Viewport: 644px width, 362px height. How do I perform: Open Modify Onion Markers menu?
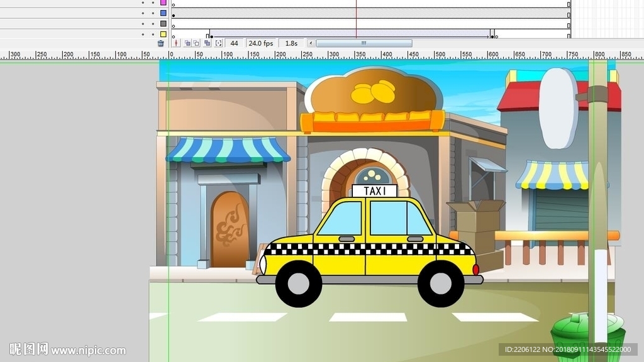click(218, 43)
